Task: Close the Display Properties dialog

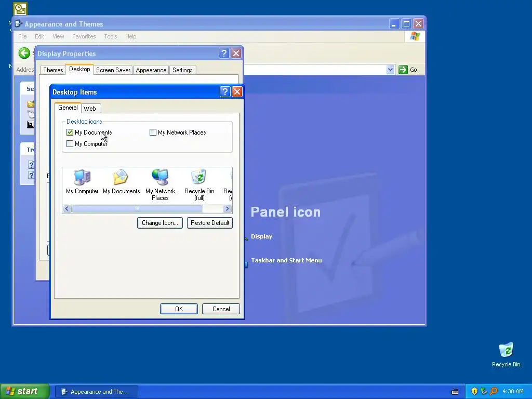Action: [236, 54]
